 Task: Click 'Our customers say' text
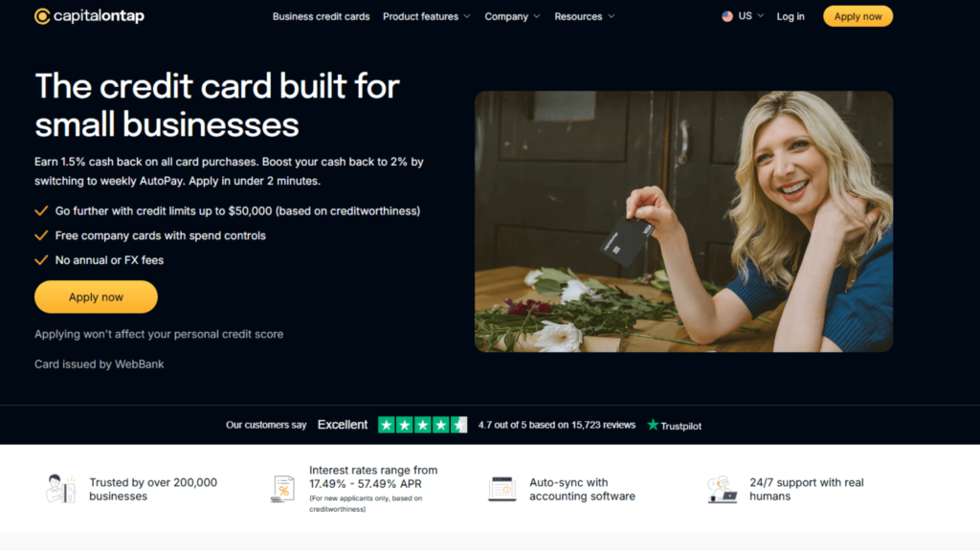(266, 425)
